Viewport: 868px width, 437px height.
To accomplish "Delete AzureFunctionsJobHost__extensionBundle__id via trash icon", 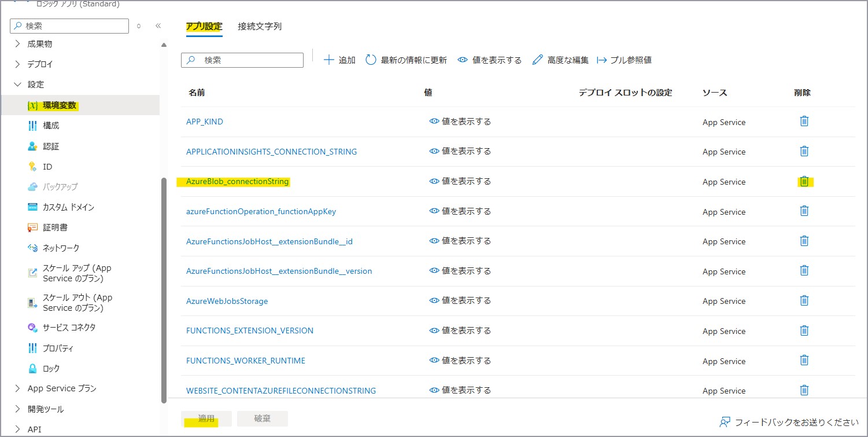I will click(804, 241).
